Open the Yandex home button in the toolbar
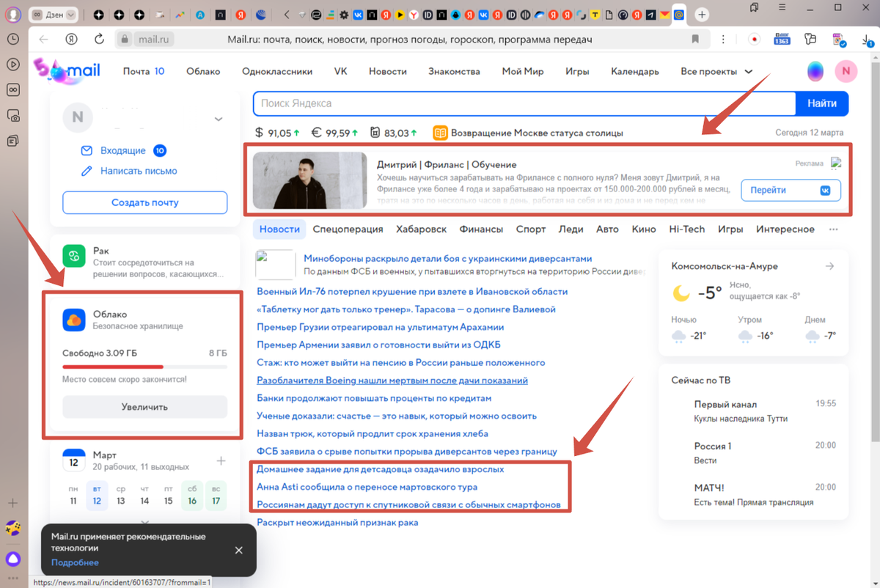This screenshot has width=880, height=588. tap(71, 39)
